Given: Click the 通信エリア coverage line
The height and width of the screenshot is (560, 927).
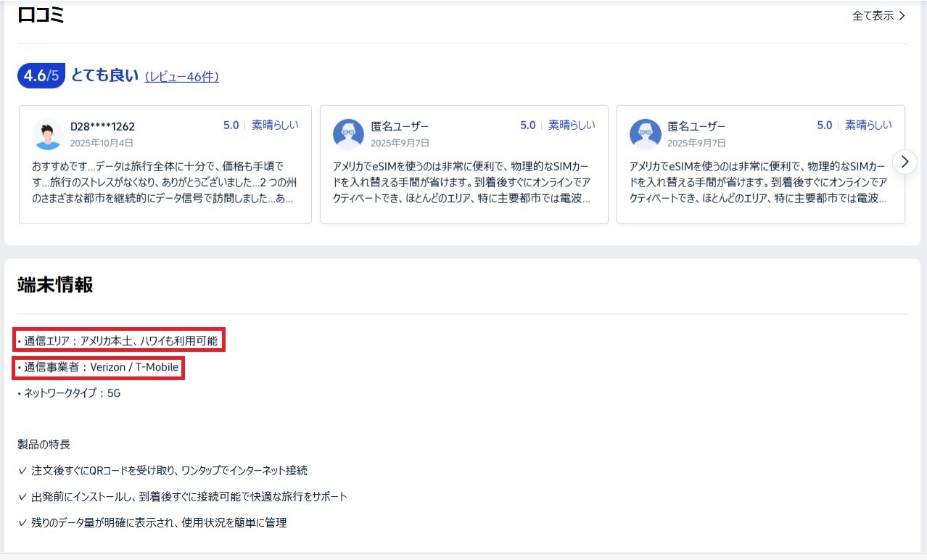Looking at the screenshot, I should [120, 341].
